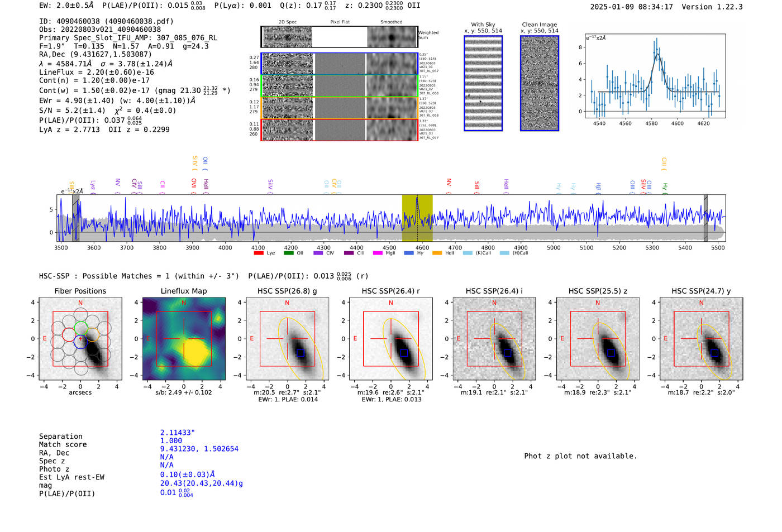This screenshot has width=782, height=532.
Task: Click the magenta MgII legend swatch
Action: [x=378, y=253]
